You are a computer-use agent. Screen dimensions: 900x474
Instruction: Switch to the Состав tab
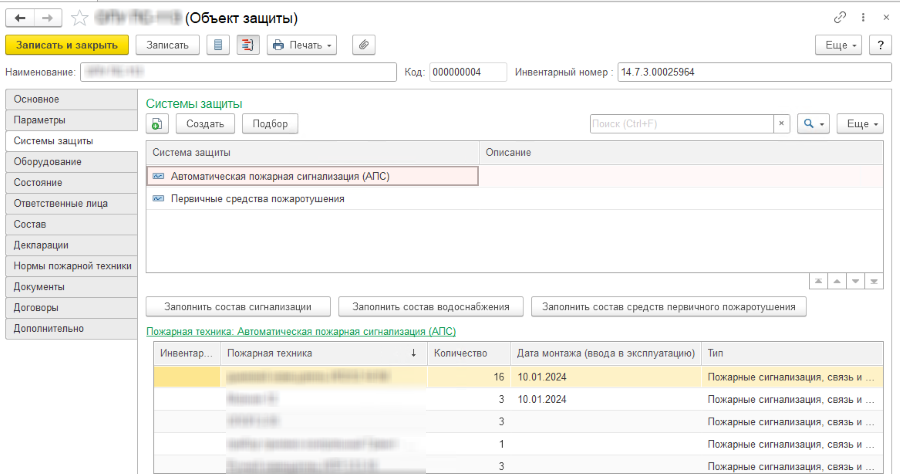[x=71, y=224]
